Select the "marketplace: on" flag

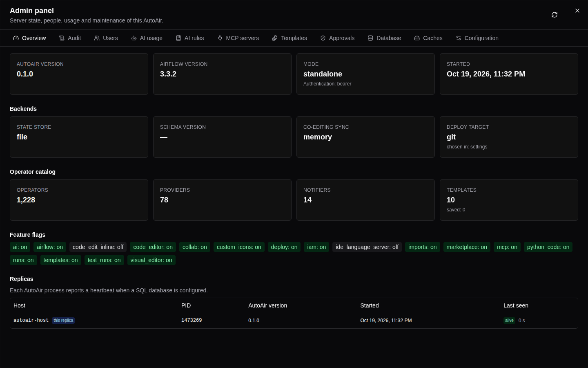(467, 247)
